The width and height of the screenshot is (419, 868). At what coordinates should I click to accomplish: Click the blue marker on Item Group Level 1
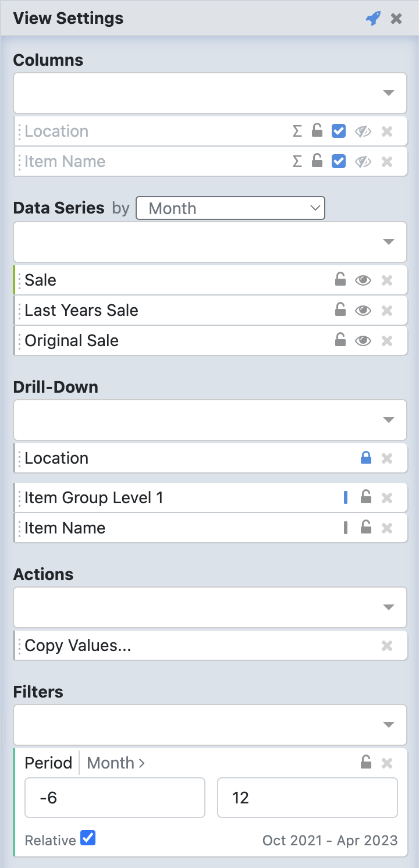point(346,498)
